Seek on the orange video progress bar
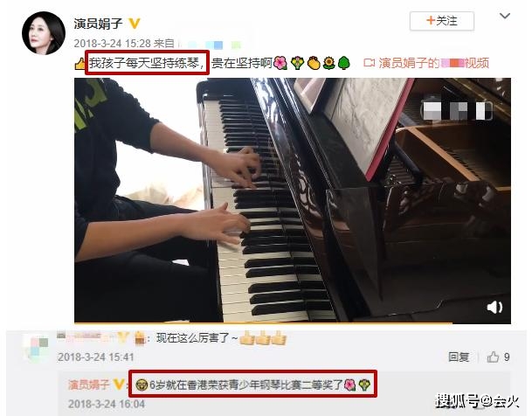532x416 pixels. 263,322
